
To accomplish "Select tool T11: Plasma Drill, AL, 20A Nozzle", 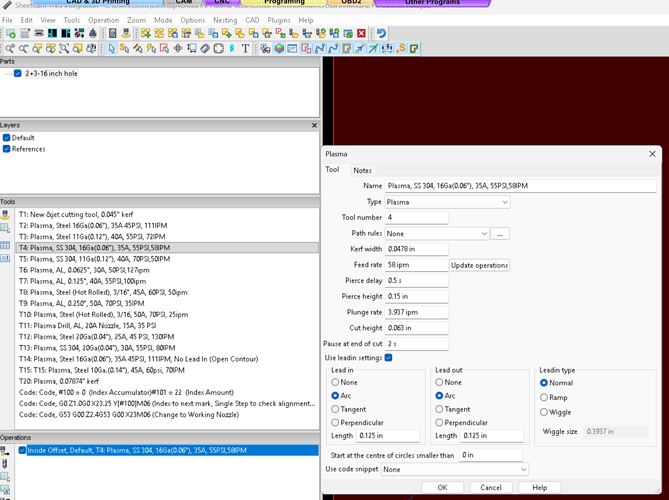I will [167, 326].
